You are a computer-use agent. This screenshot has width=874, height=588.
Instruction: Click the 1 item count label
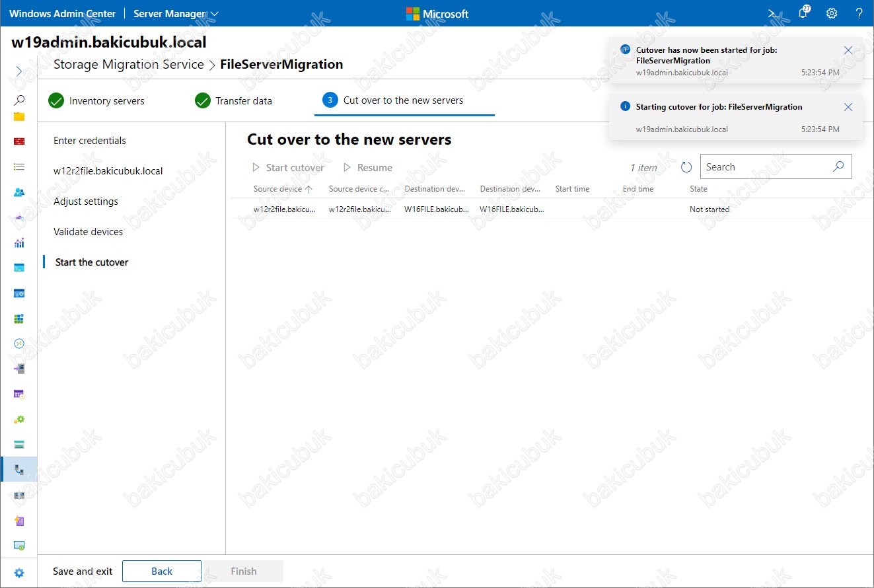coord(643,168)
